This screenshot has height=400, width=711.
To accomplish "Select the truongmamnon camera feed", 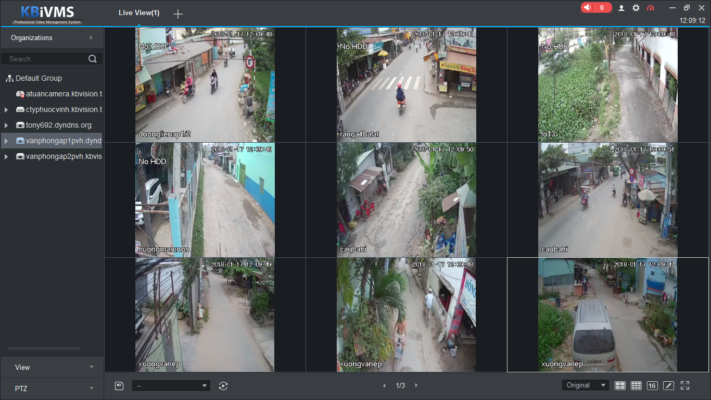I will [205, 200].
